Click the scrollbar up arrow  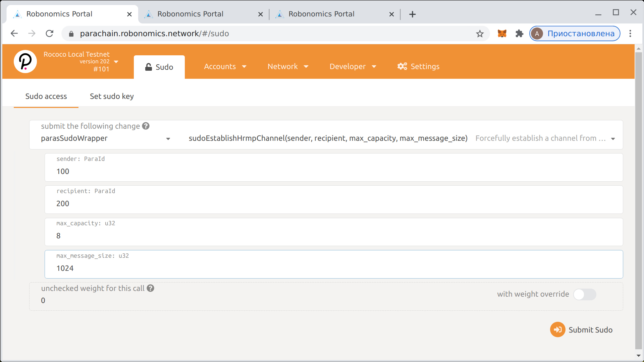click(638, 49)
